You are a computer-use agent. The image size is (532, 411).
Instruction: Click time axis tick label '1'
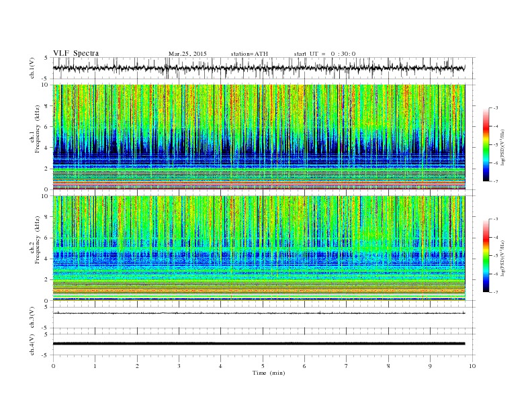[x=95, y=366]
